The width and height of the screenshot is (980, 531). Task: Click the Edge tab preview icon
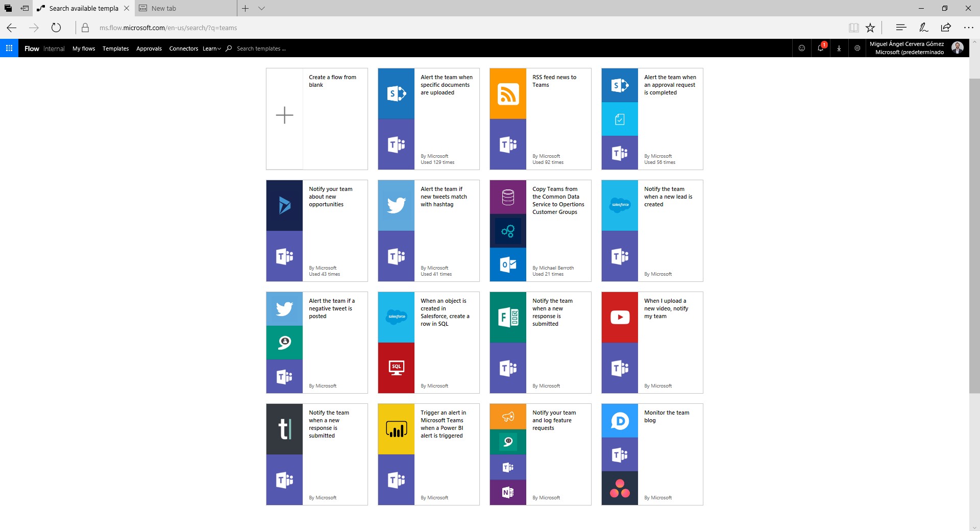8,8
